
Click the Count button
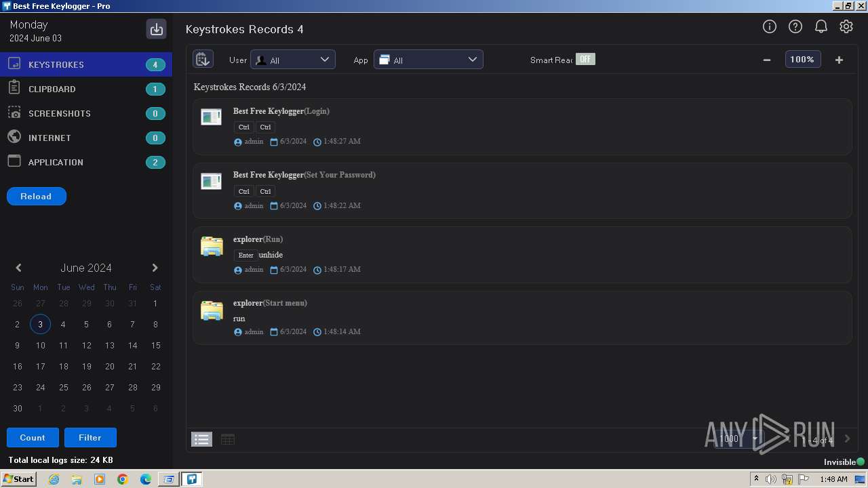coord(33,438)
